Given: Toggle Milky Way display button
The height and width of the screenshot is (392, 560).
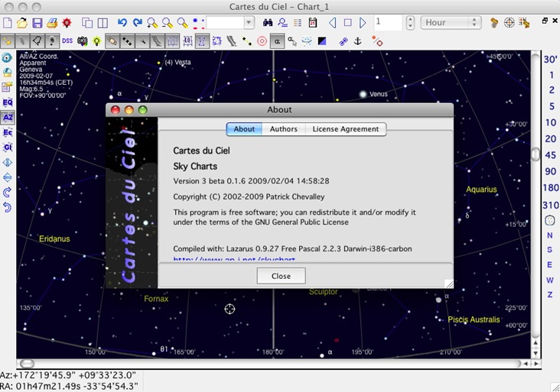Looking at the screenshot, I should (157, 41).
